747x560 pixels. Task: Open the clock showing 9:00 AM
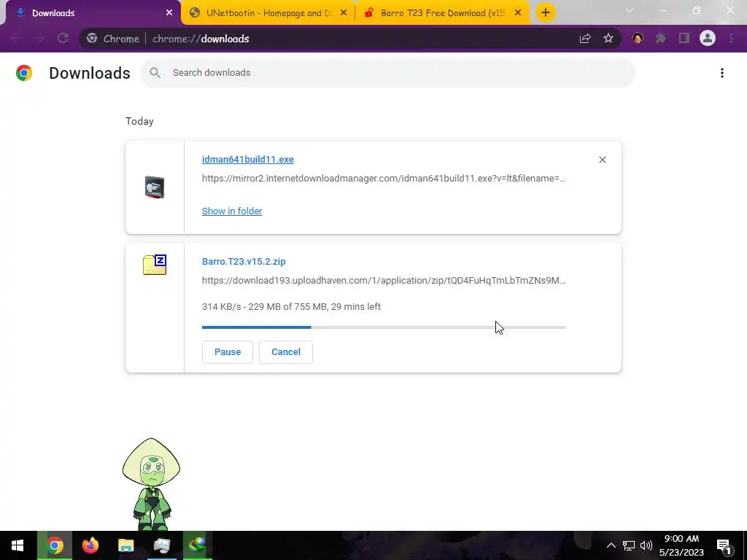tap(682, 545)
